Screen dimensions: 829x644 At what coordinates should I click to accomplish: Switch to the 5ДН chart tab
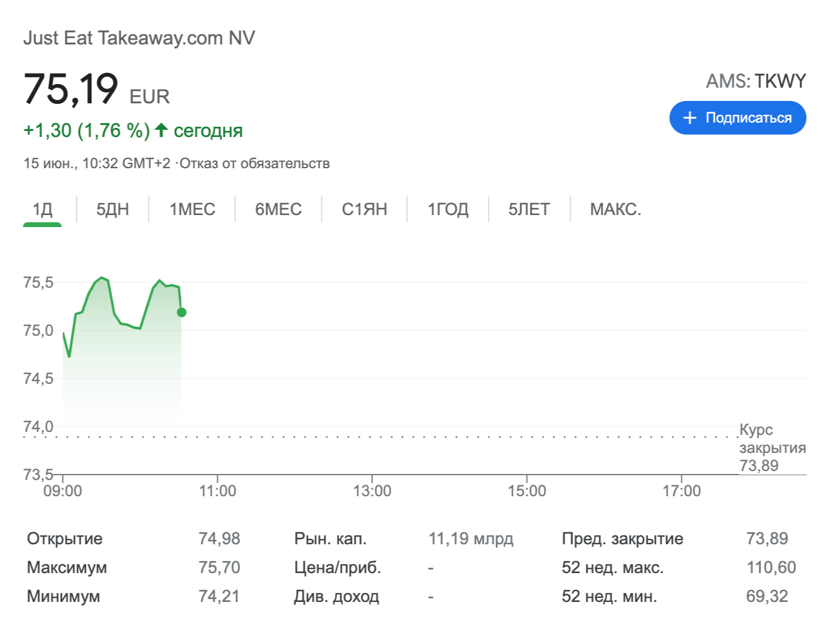[x=113, y=209]
